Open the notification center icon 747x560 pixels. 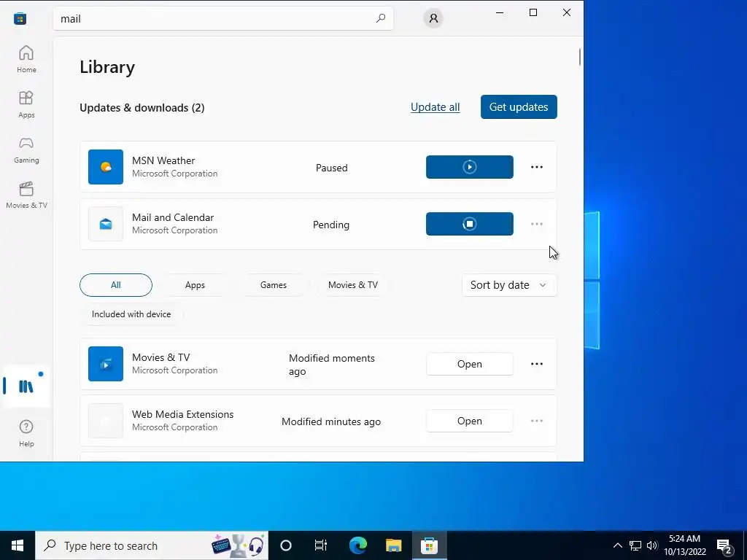pyautogui.click(x=724, y=545)
